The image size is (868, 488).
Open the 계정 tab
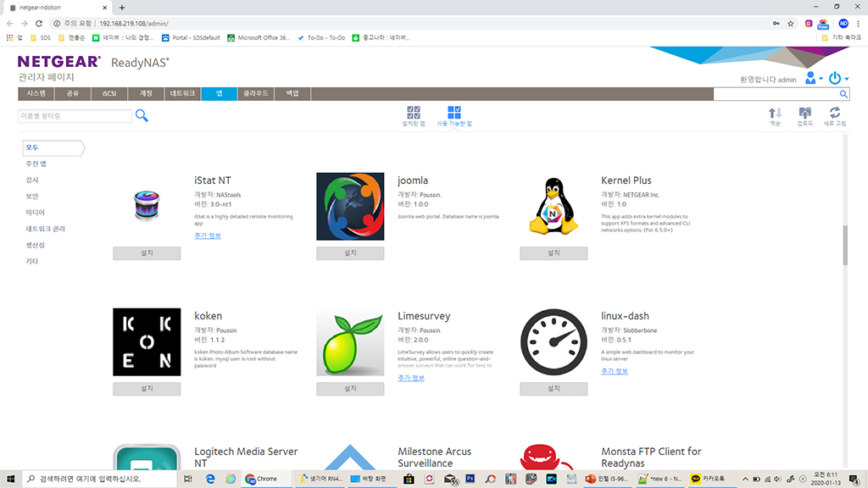(146, 93)
